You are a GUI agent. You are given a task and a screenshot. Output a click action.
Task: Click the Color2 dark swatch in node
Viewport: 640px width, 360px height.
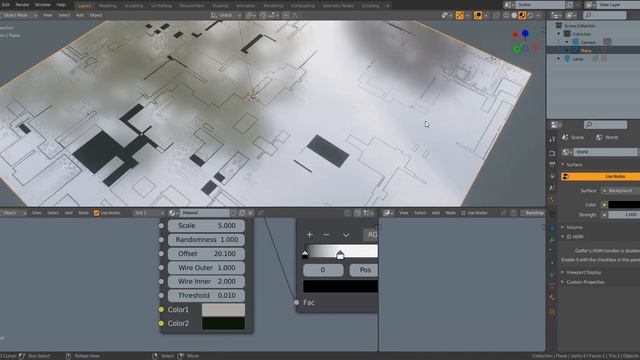pyautogui.click(x=223, y=323)
